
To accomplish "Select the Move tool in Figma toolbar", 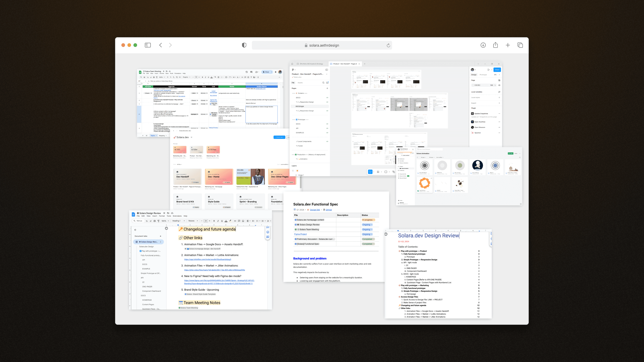I will coord(370,172).
